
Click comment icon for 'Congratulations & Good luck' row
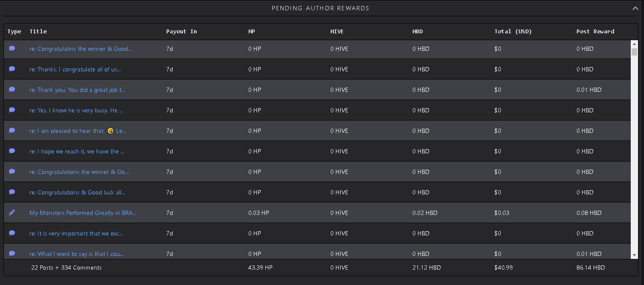12,192
